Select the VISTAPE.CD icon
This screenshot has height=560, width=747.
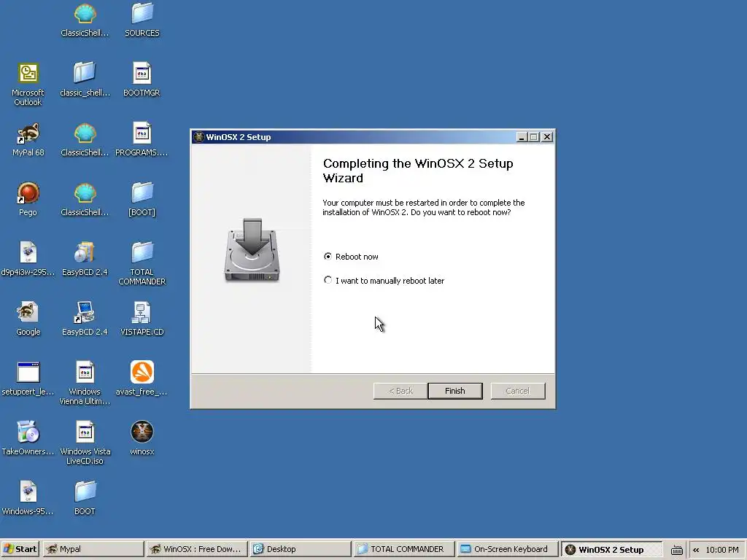142,319
